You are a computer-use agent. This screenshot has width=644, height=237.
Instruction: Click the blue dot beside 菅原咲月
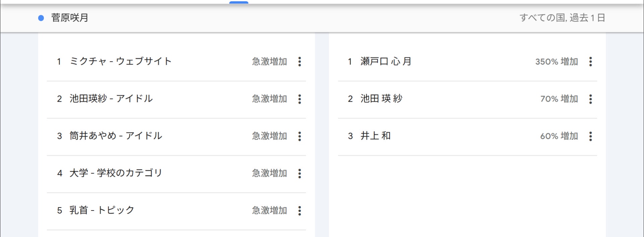coord(41,18)
